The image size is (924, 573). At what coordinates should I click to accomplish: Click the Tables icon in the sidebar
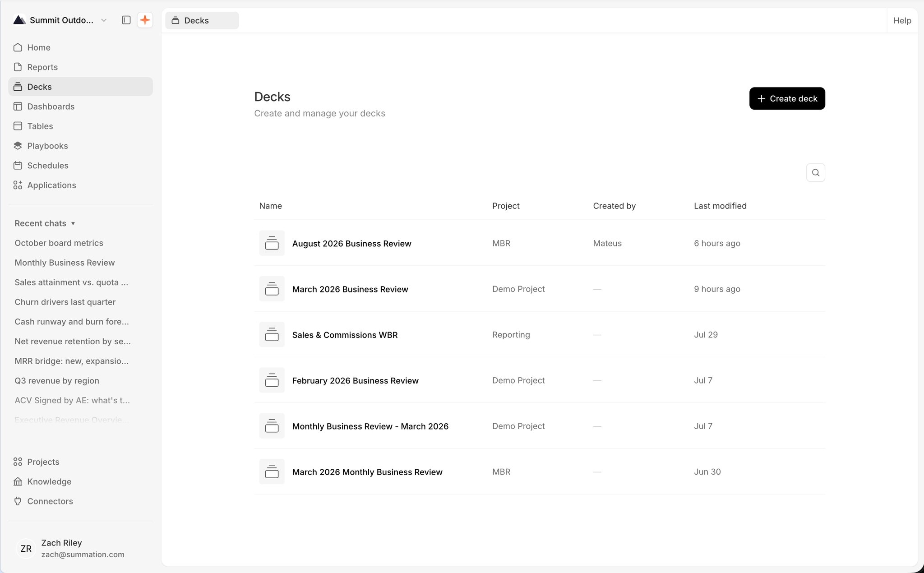coord(18,126)
